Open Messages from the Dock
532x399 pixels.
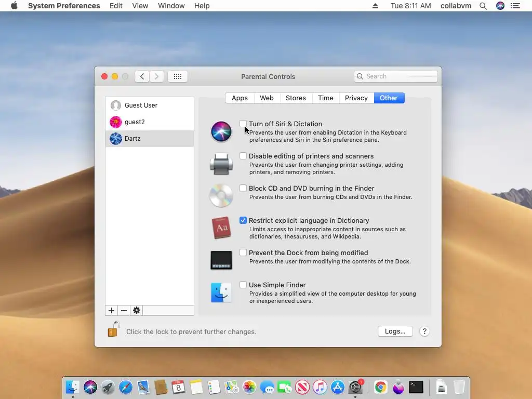(267, 387)
